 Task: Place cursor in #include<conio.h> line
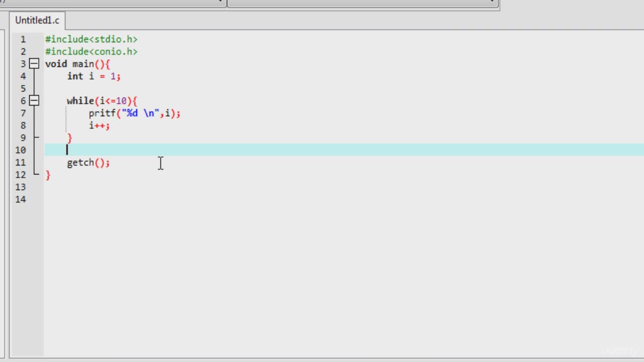tap(91, 51)
